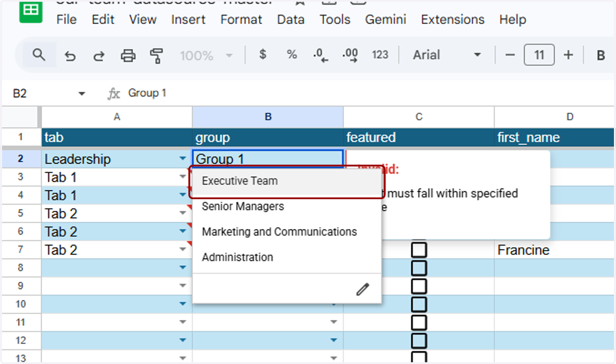Open tab dropdown arrow in row 8
This screenshot has width=616, height=364.
point(183,267)
